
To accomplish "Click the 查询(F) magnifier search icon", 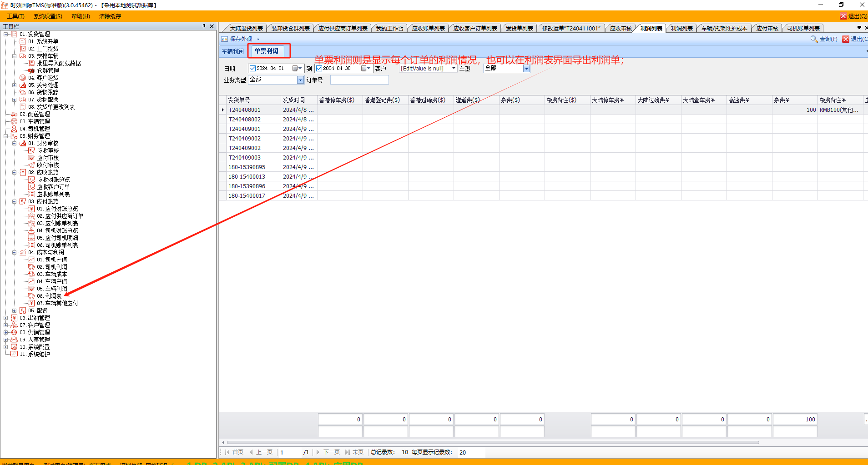I will (x=814, y=39).
